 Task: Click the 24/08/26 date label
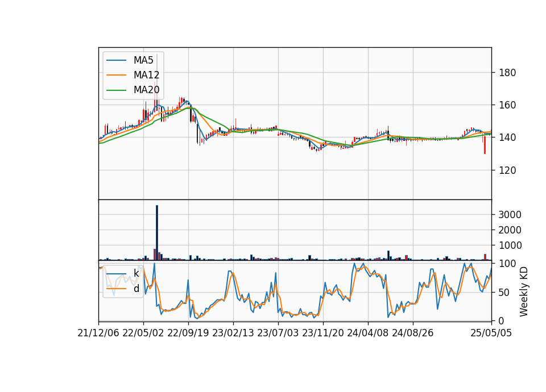(x=413, y=333)
